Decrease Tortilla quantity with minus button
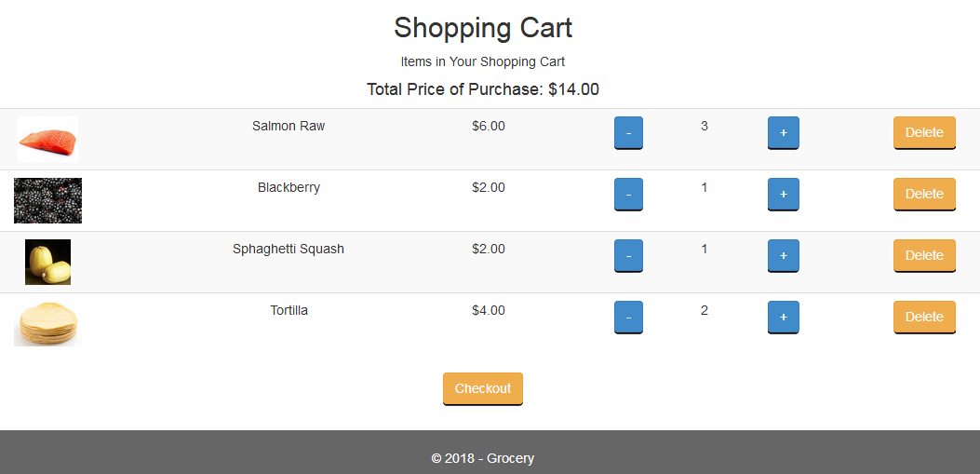This screenshot has width=980, height=474. click(x=628, y=317)
